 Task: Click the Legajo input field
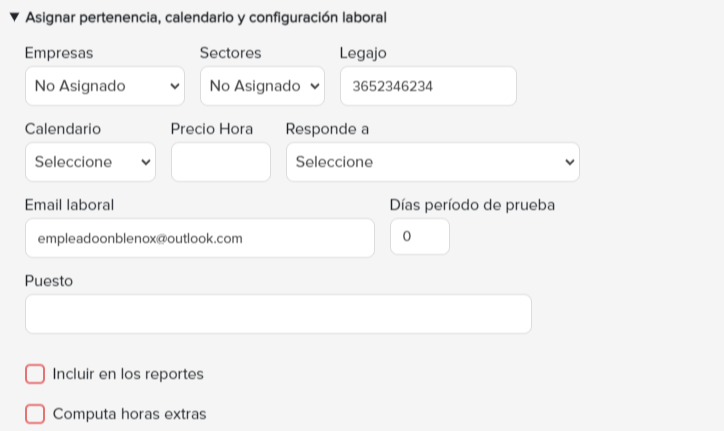click(x=428, y=86)
